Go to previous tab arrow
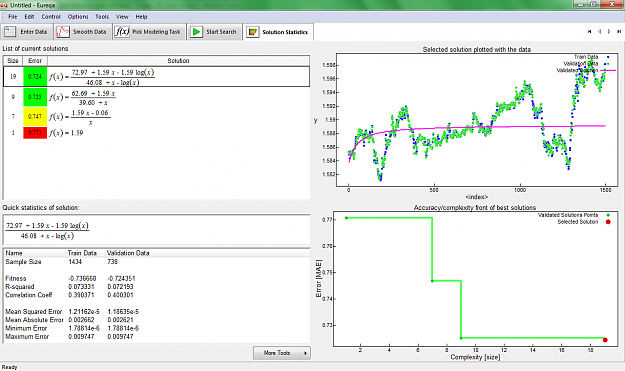This screenshot has height=371, width=625. coord(599,31)
